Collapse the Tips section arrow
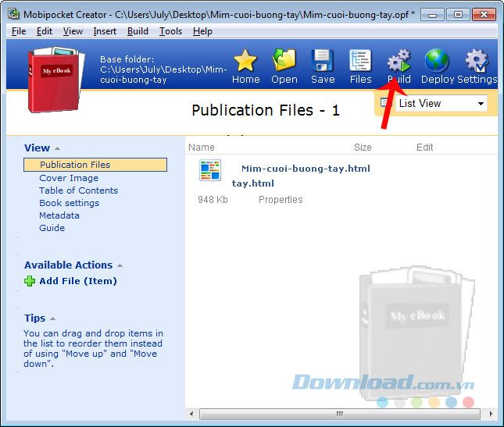Image resolution: width=504 pixels, height=427 pixels. tap(52, 318)
